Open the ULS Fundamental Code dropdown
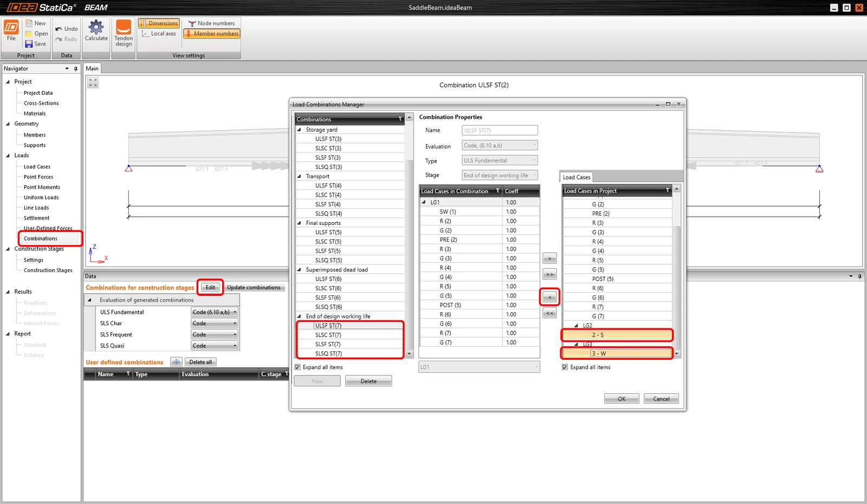The image size is (867, 504). [215, 312]
